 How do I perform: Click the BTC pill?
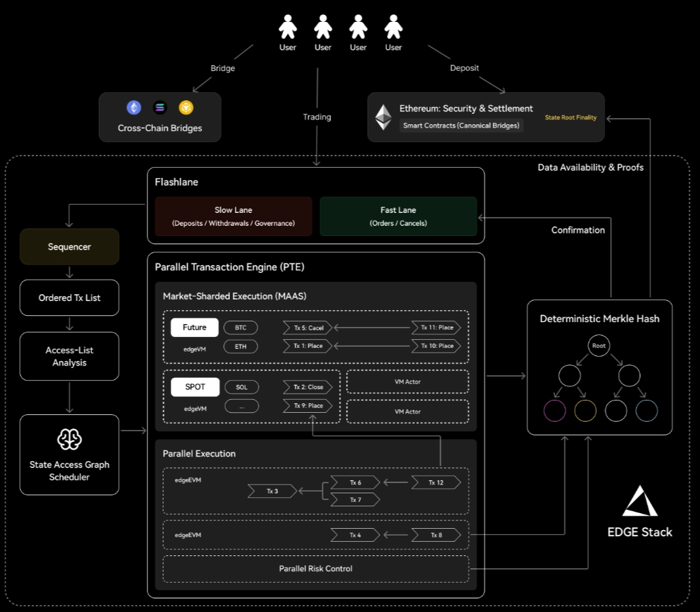point(241,327)
